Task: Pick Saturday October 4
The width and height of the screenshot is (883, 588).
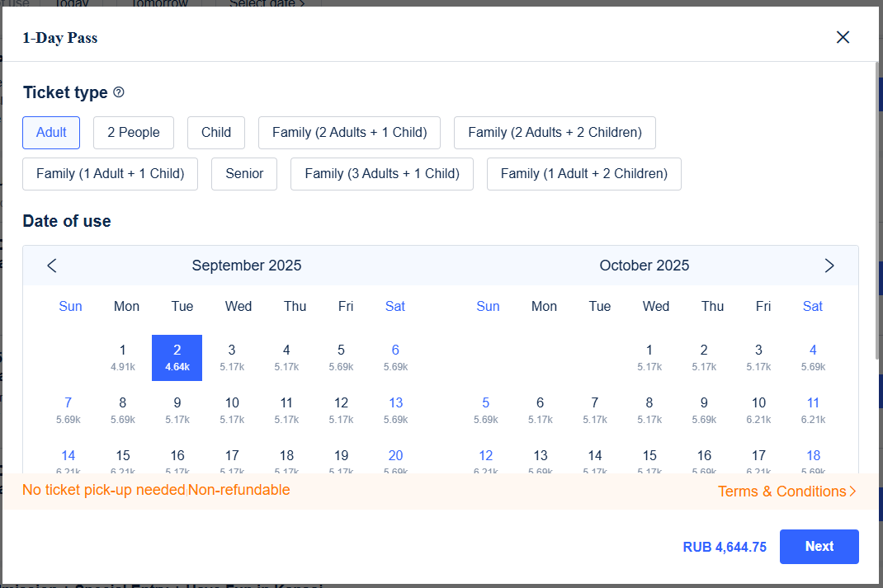Action: (x=813, y=358)
